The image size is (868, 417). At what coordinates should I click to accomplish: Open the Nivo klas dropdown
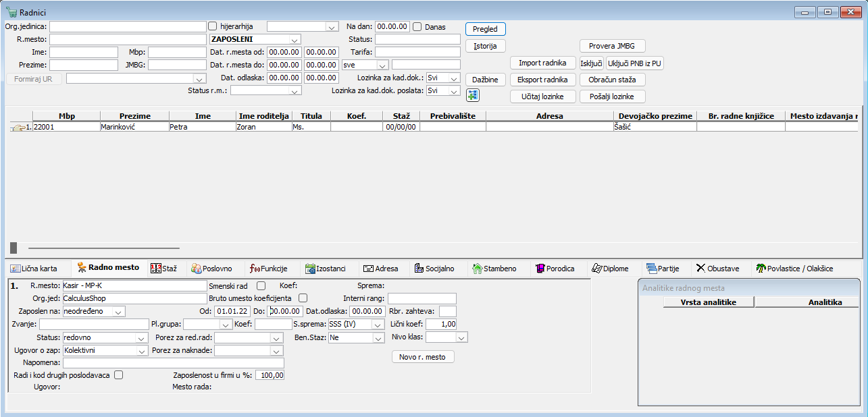[462, 337]
